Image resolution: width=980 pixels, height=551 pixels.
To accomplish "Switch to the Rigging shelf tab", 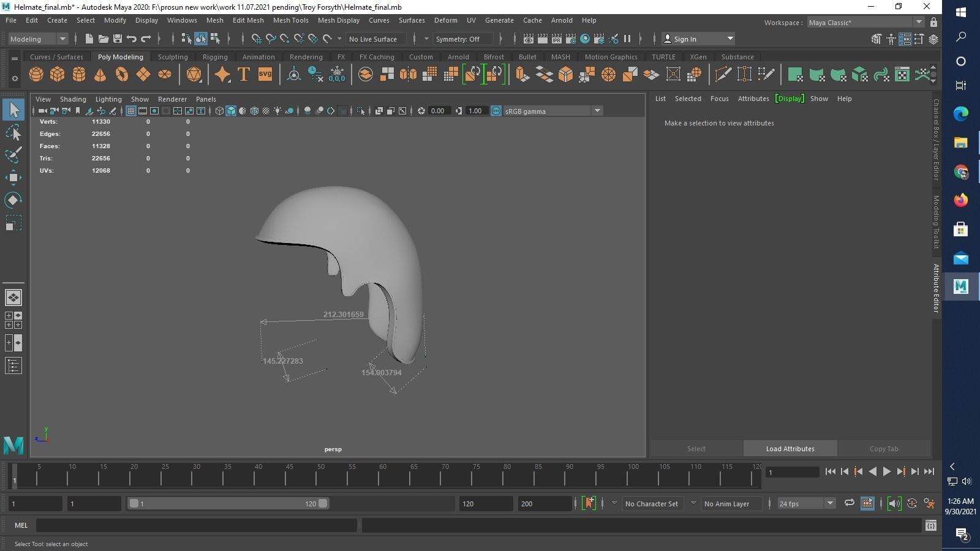I will tap(215, 57).
